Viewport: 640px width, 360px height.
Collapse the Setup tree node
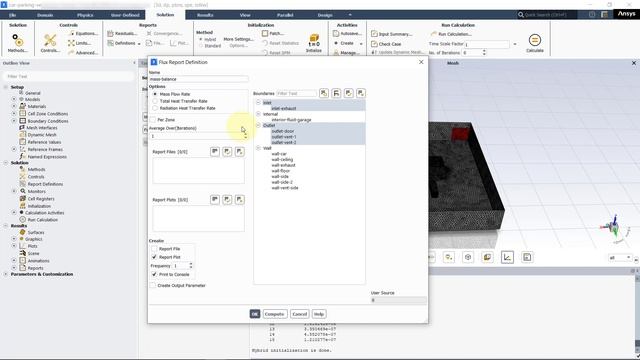pos(6,87)
